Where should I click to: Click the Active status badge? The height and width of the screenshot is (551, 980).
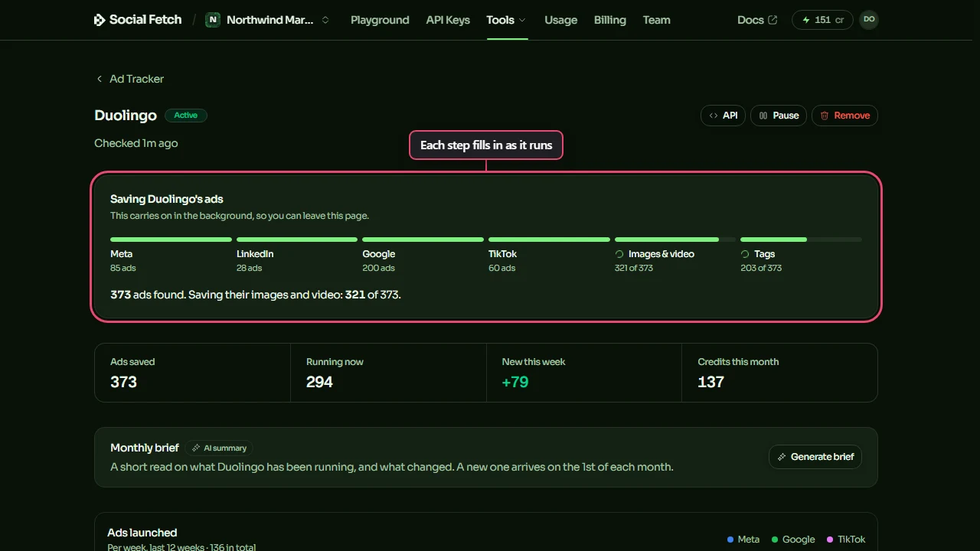tap(186, 116)
